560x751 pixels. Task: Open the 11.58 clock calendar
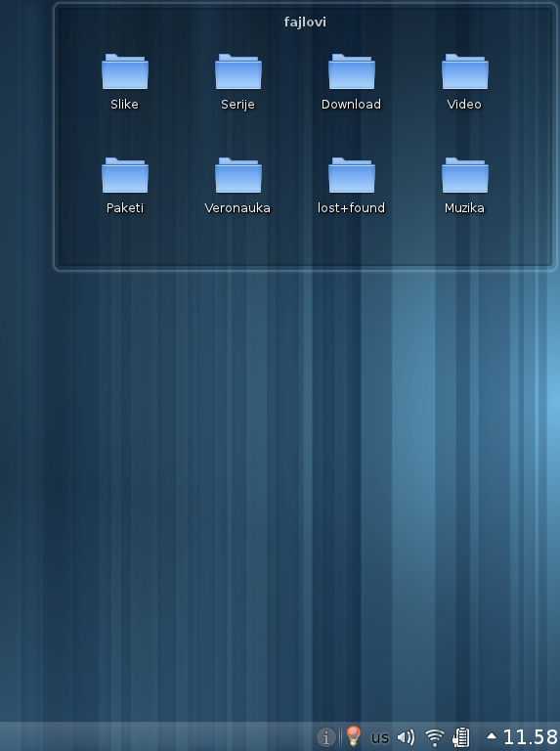tap(531, 737)
